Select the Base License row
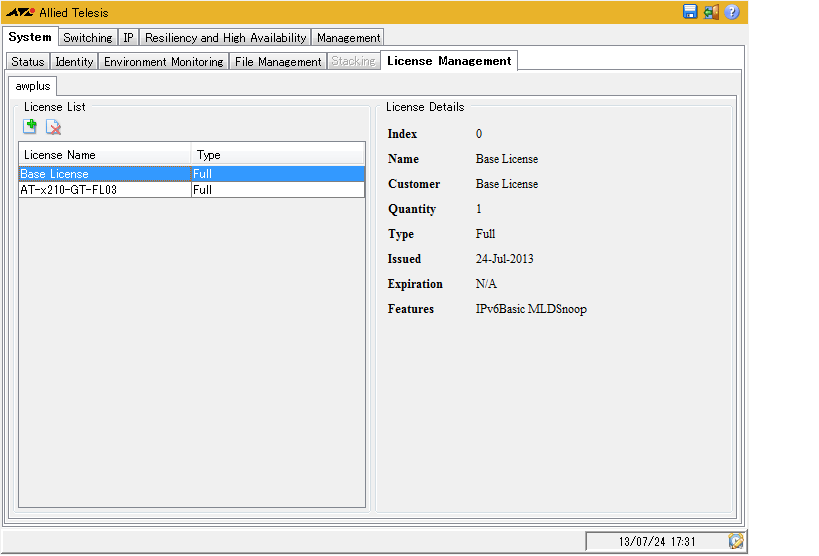This screenshot has height=556, width=819. [x=192, y=173]
